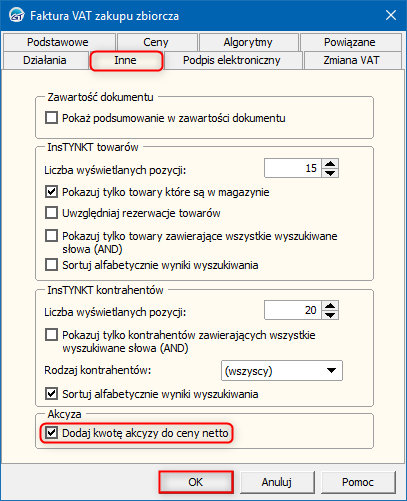
Task: Increase InsTYNKT kontrahentów displayed positions count
Action: point(330,306)
